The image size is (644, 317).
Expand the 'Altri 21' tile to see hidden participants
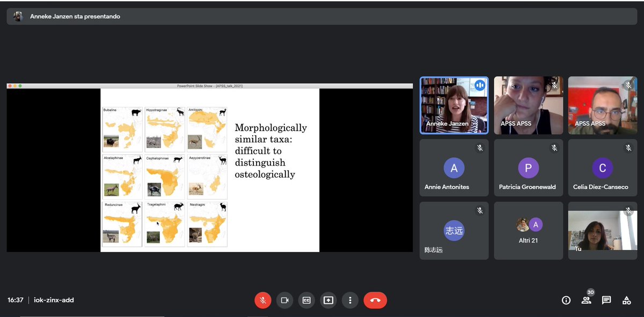[528, 230]
